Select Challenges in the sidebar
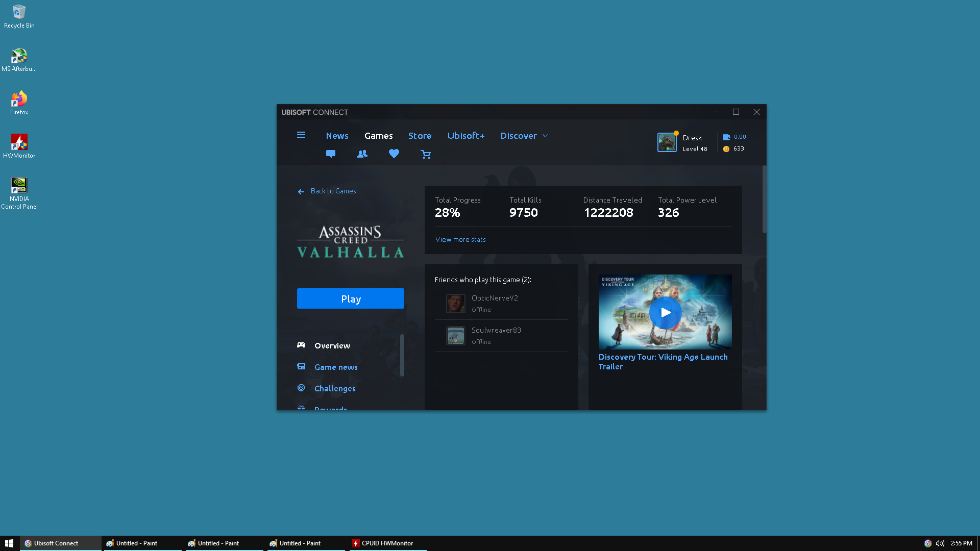Image resolution: width=980 pixels, height=551 pixels. click(335, 388)
